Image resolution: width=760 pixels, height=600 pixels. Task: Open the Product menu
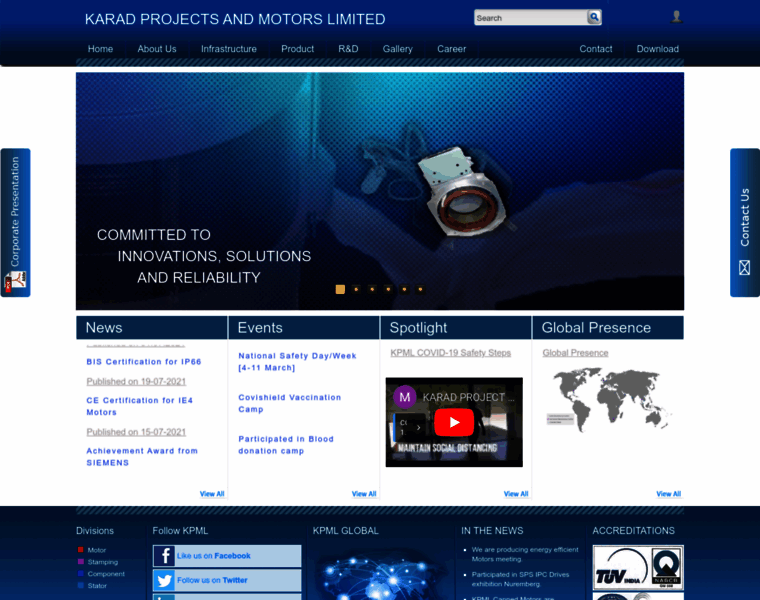(x=298, y=49)
